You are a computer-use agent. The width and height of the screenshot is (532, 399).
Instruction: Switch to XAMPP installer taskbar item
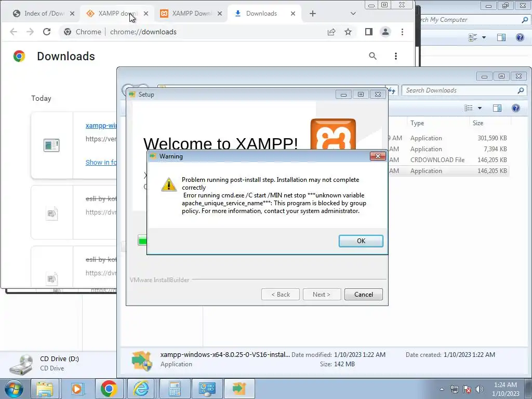tap(239, 389)
